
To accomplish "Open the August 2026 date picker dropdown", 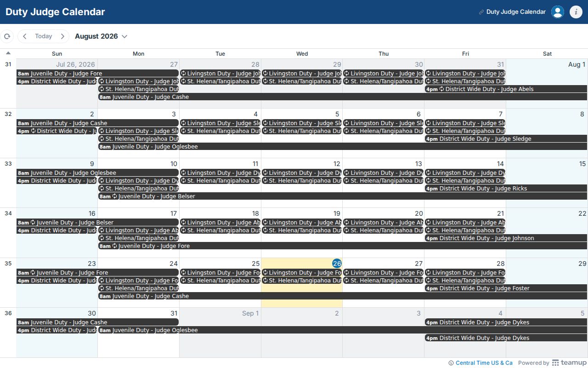I will (101, 36).
